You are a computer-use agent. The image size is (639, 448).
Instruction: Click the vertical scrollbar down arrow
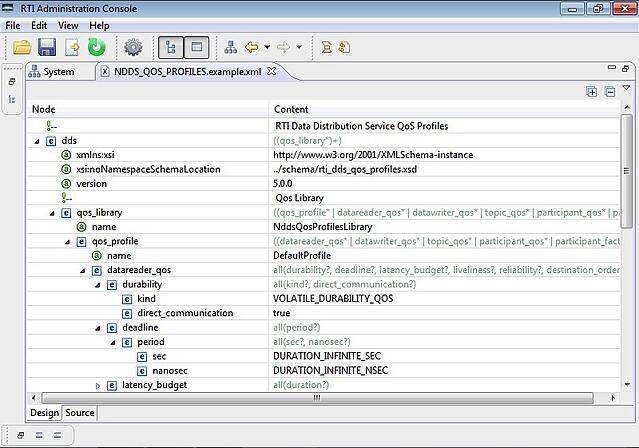(627, 384)
